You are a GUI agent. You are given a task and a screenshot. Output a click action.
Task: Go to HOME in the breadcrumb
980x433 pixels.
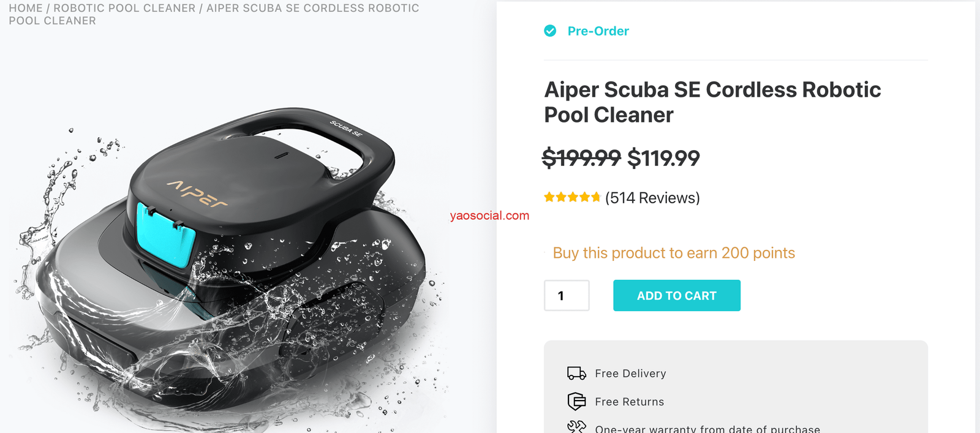click(x=26, y=8)
